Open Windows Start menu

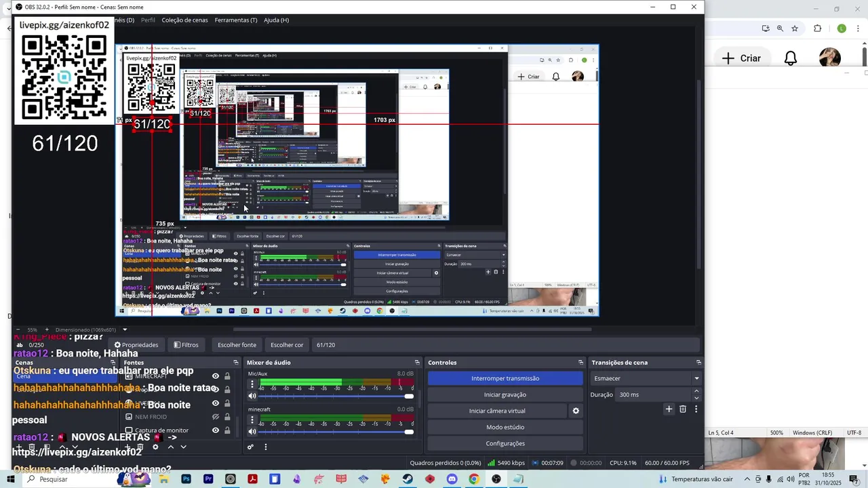[x=11, y=479]
